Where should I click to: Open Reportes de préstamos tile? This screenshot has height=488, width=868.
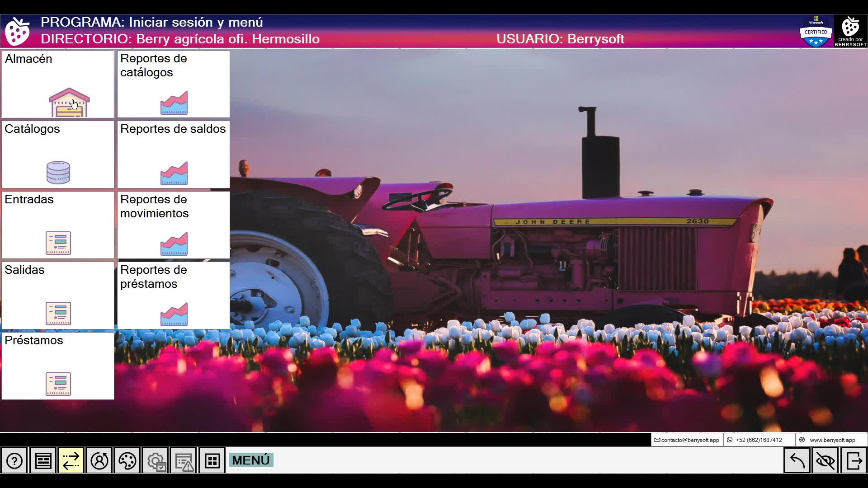click(x=174, y=296)
